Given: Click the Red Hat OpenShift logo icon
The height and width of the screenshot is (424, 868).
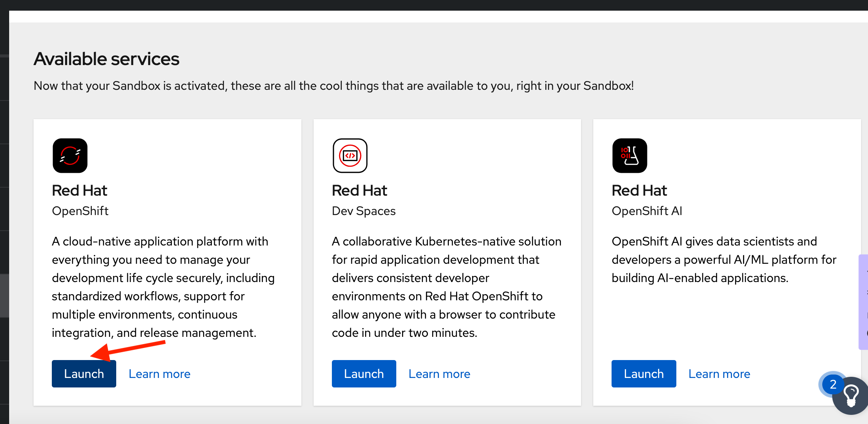Looking at the screenshot, I should (70, 156).
